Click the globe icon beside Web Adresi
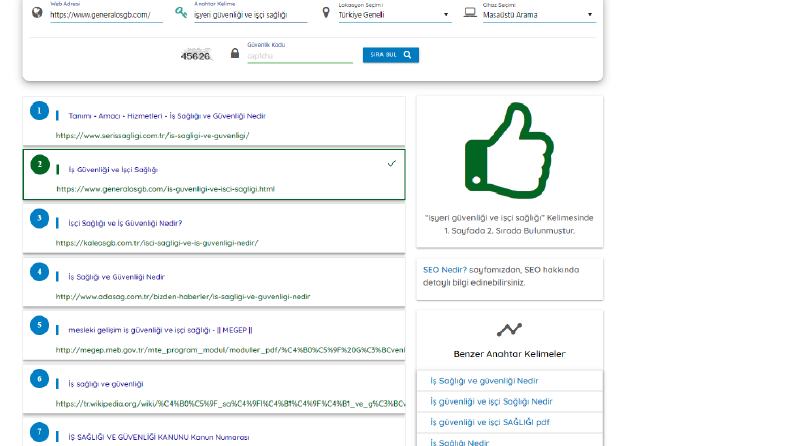The height and width of the screenshot is (446, 793). click(37, 12)
